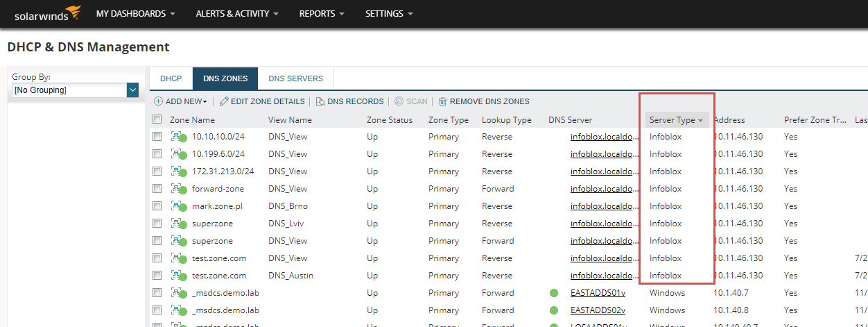868x327 pixels.
Task: Click the zone icon for mark.zone.pl
Action: point(179,207)
